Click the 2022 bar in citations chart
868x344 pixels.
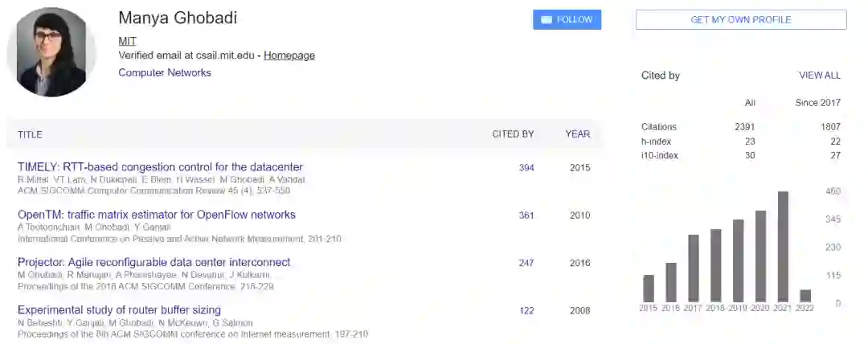tap(805, 296)
